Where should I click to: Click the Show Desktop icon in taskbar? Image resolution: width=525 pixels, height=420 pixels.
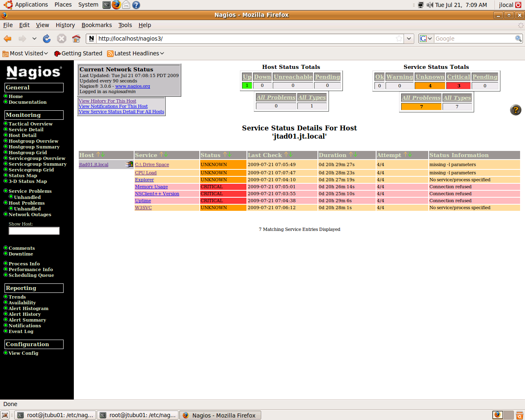coord(5,415)
